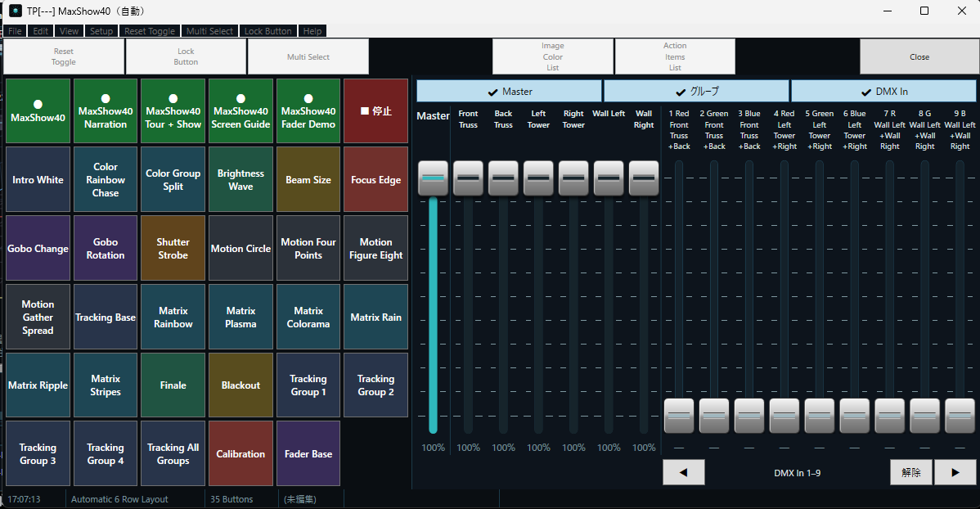The width and height of the screenshot is (980, 509).
Task: Click the Close button in the toolbar
Action: point(919,57)
